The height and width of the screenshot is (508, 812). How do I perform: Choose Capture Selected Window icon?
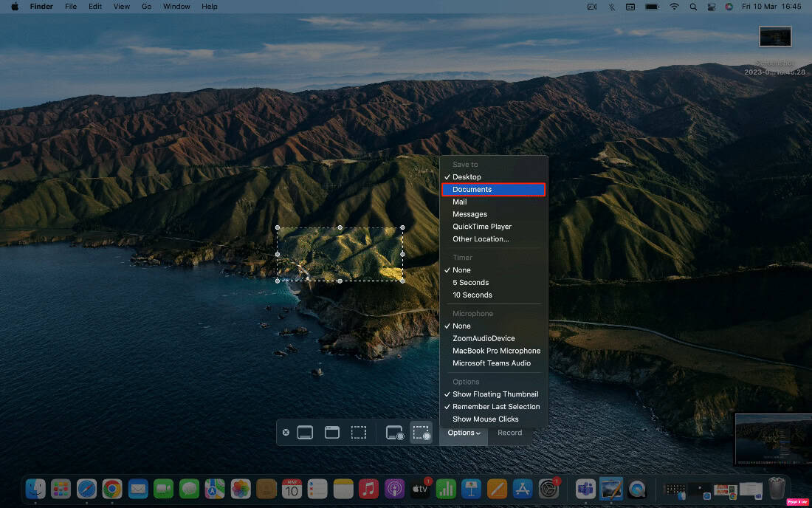tap(332, 433)
